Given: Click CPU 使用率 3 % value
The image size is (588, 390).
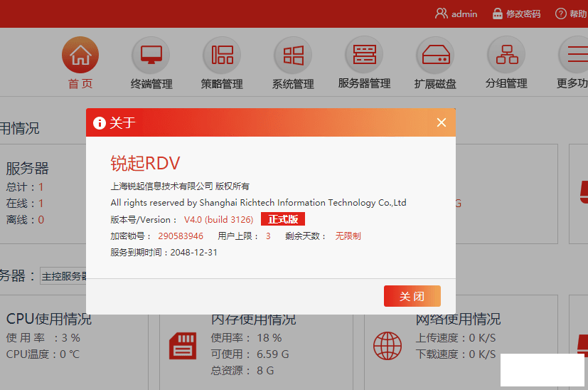Looking at the screenshot, I should (x=71, y=338).
